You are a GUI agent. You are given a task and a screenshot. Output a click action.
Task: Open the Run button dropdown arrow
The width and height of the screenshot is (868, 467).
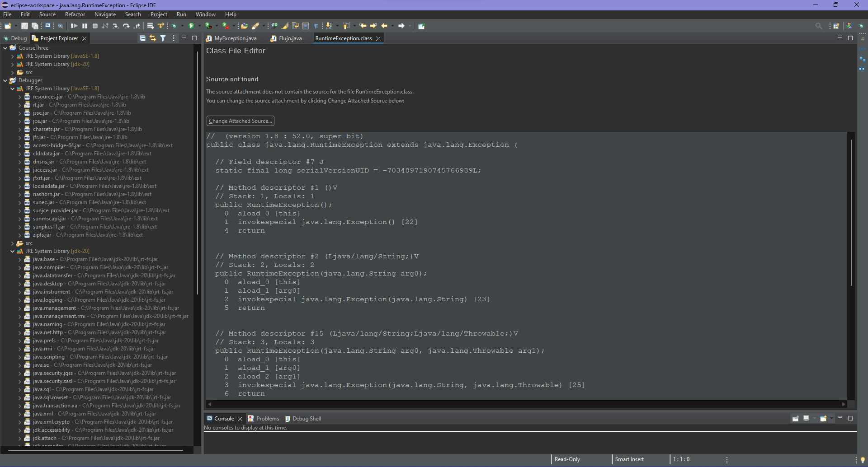199,26
